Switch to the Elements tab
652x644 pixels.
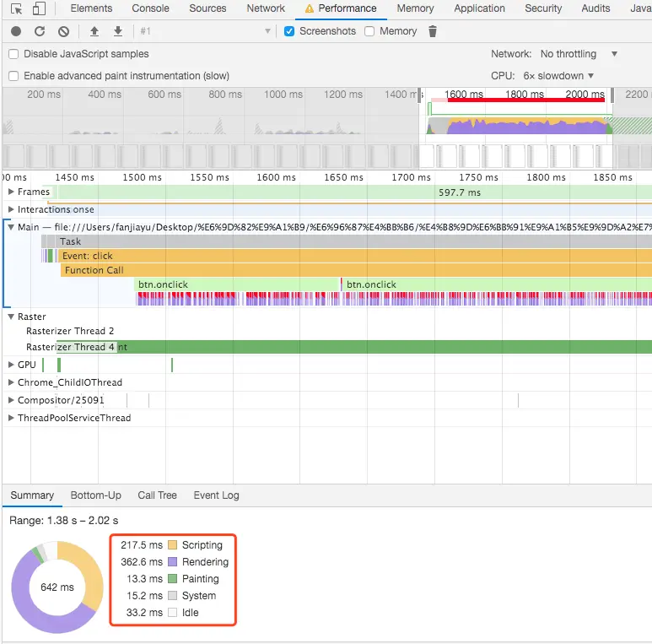coord(91,8)
